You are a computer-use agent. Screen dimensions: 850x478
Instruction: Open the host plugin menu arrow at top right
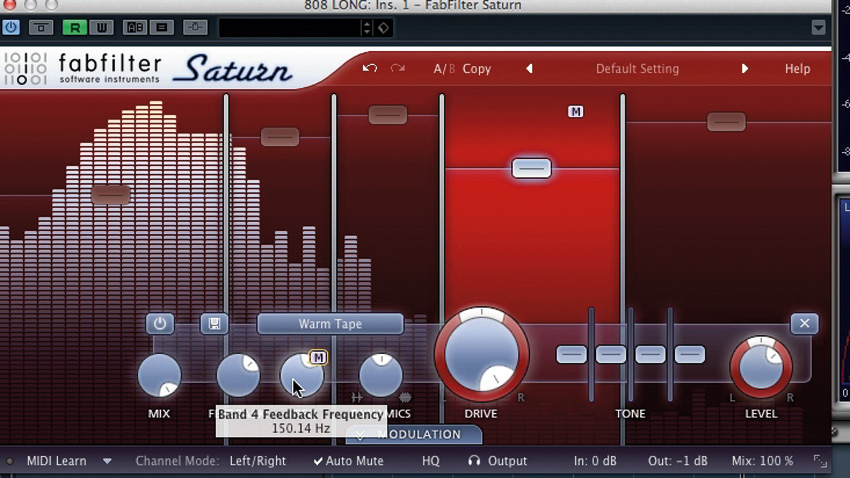tap(819, 27)
